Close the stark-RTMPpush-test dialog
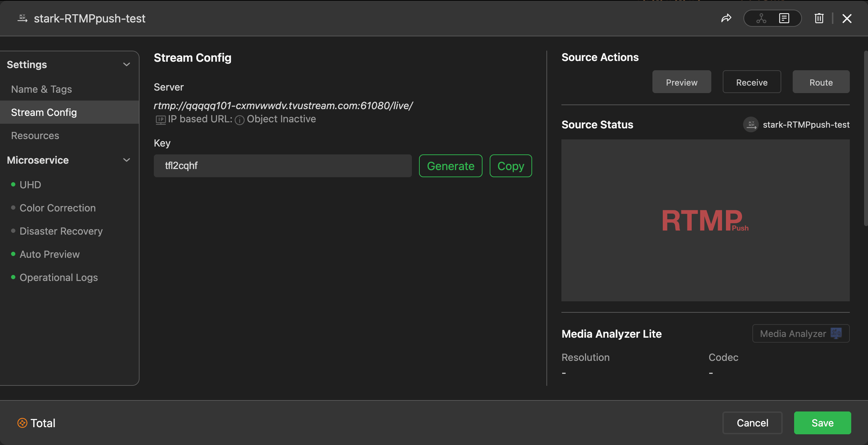868x445 pixels. (847, 19)
